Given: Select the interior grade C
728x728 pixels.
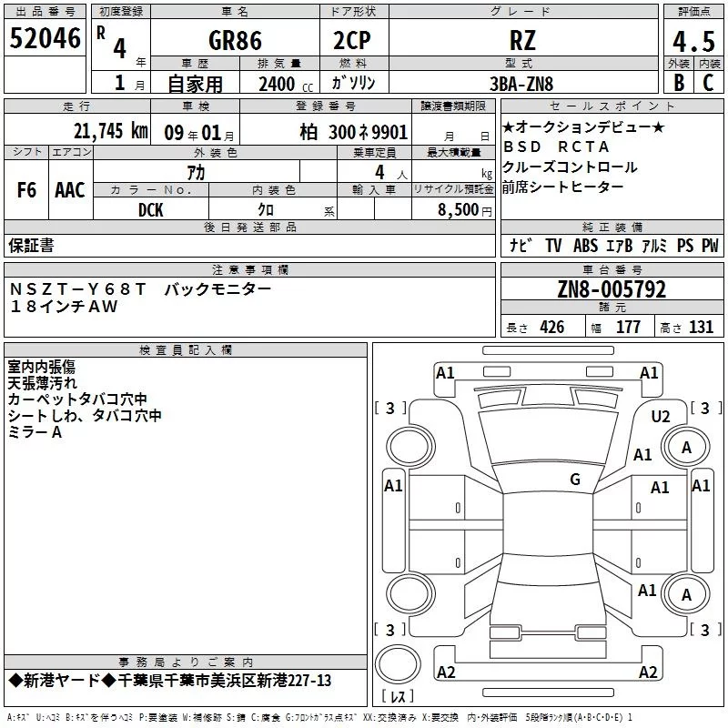Looking at the screenshot, I should click(x=708, y=83).
